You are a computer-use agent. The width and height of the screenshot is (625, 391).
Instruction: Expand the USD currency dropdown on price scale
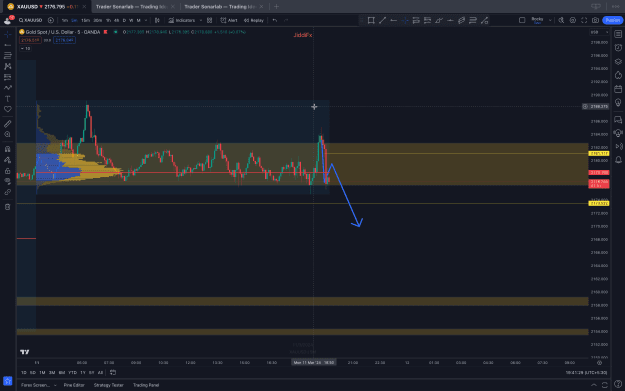[x=599, y=32]
